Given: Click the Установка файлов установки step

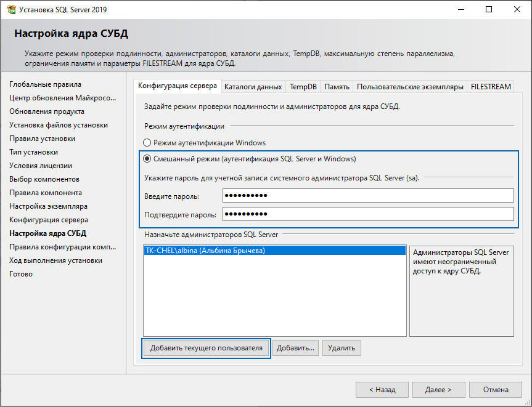Looking at the screenshot, I should (x=59, y=125).
